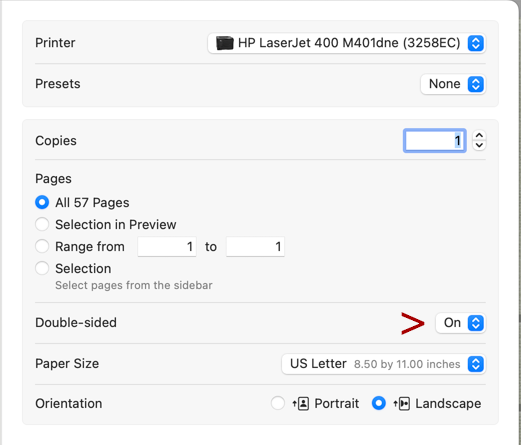This screenshot has width=521, height=445.
Task: Click the Range from start page field
Action: pyautogui.click(x=167, y=247)
